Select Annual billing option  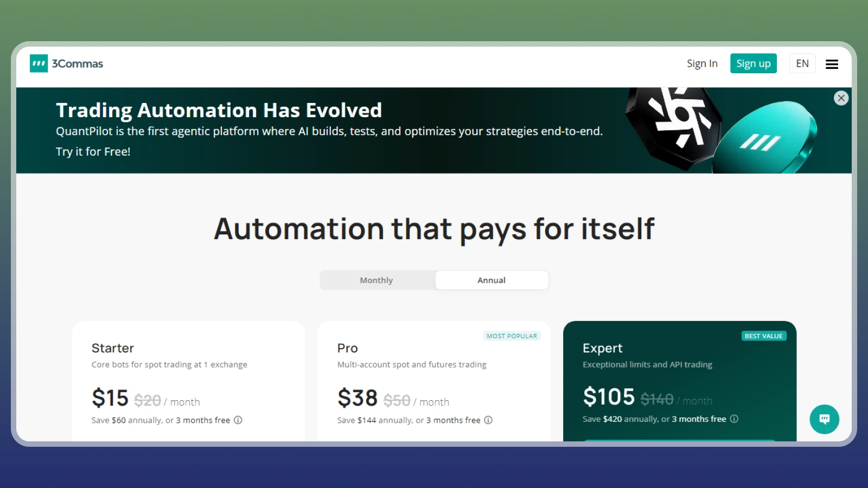[492, 280]
